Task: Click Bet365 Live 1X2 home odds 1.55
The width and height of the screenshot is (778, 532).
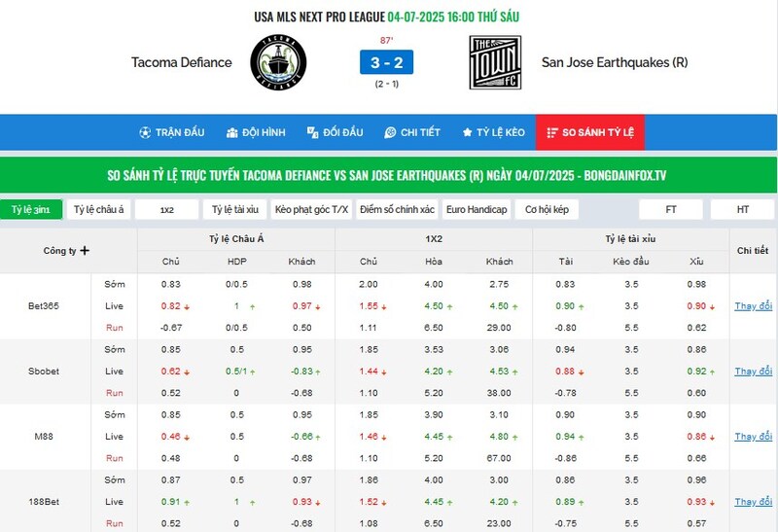Action: click(x=369, y=306)
